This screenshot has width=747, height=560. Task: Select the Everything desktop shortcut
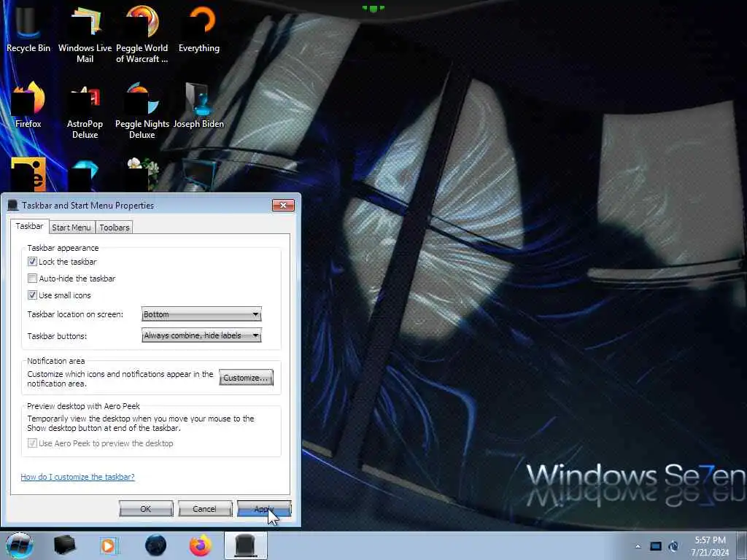[199, 28]
